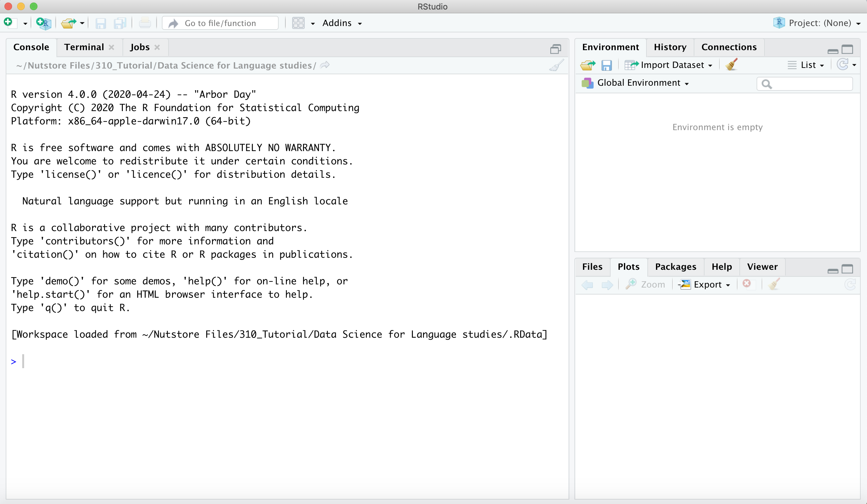Switch to the Terminal tab
The width and height of the screenshot is (867, 504).
click(x=84, y=47)
